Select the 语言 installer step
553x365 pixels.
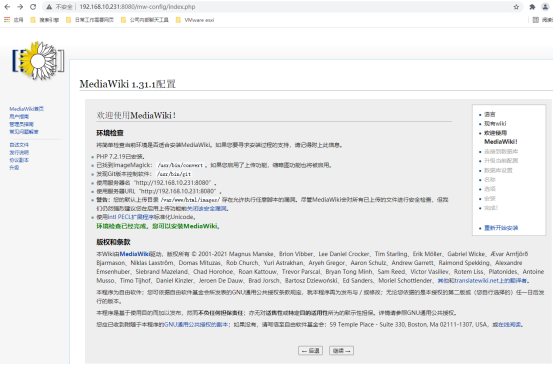pos(490,114)
